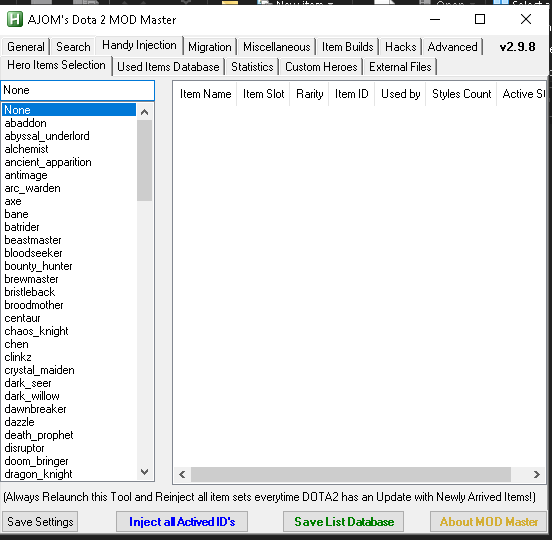Sort by Item Slot column header
The height and width of the screenshot is (540, 552).
[x=263, y=94]
